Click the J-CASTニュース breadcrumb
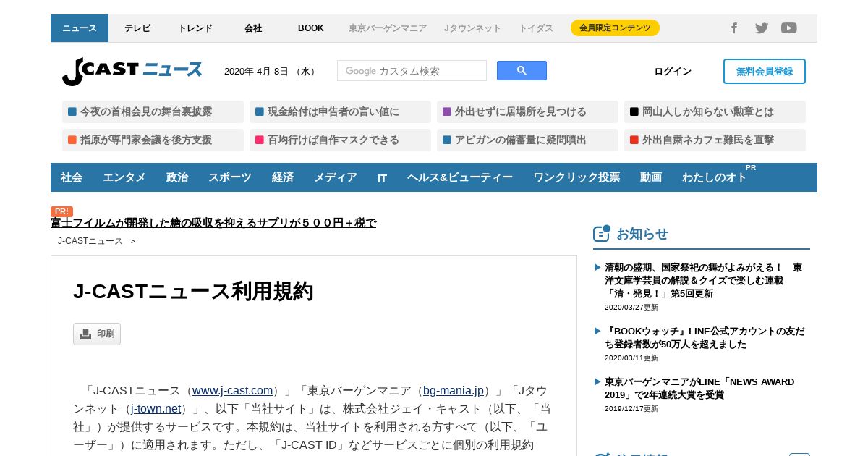The width and height of the screenshot is (868, 456). tap(90, 241)
